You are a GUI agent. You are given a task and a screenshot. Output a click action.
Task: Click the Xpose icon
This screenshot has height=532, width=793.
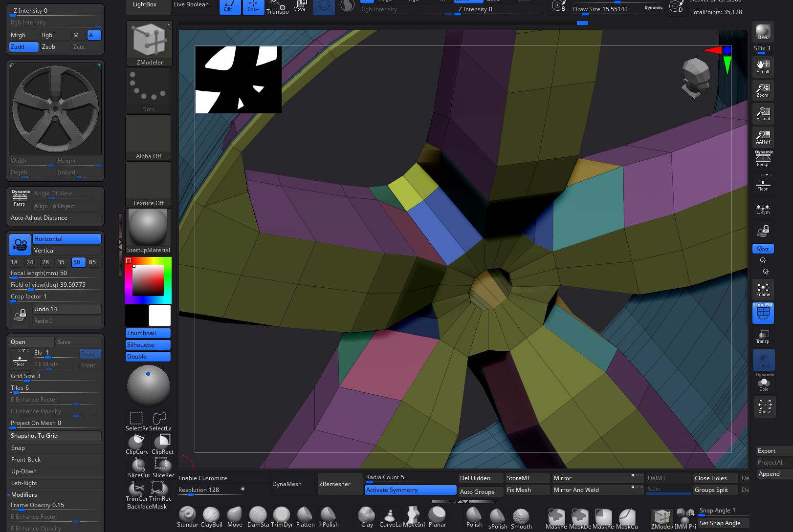[x=764, y=406]
